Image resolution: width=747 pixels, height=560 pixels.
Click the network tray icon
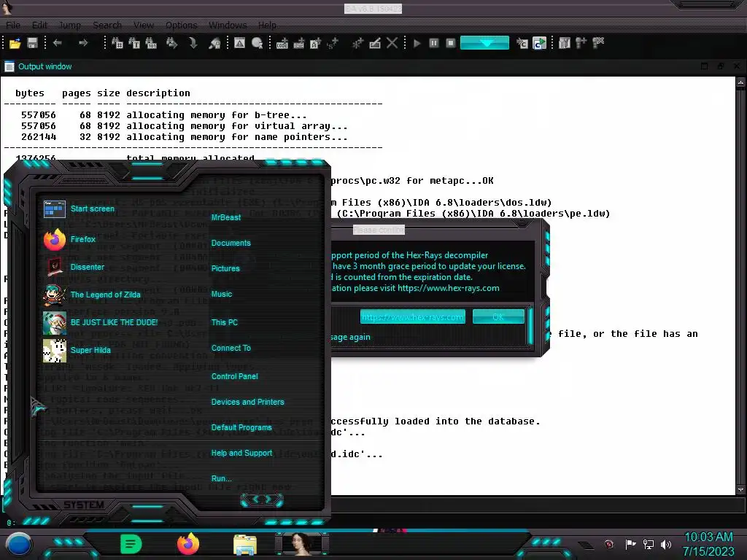(649, 544)
